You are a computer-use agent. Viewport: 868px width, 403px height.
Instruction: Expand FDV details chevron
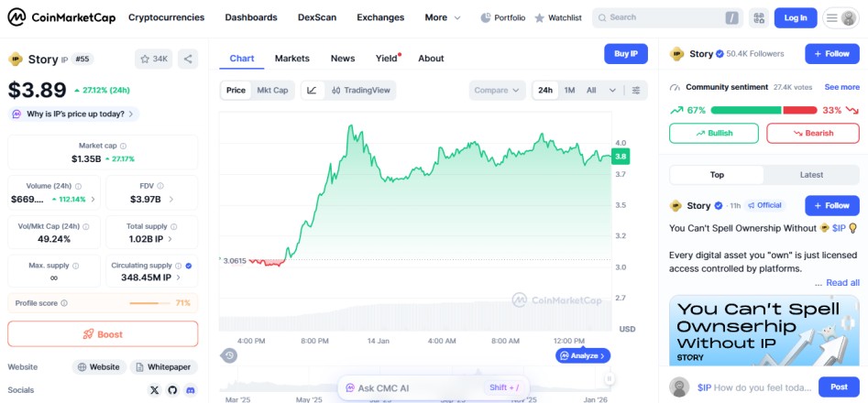click(171, 199)
